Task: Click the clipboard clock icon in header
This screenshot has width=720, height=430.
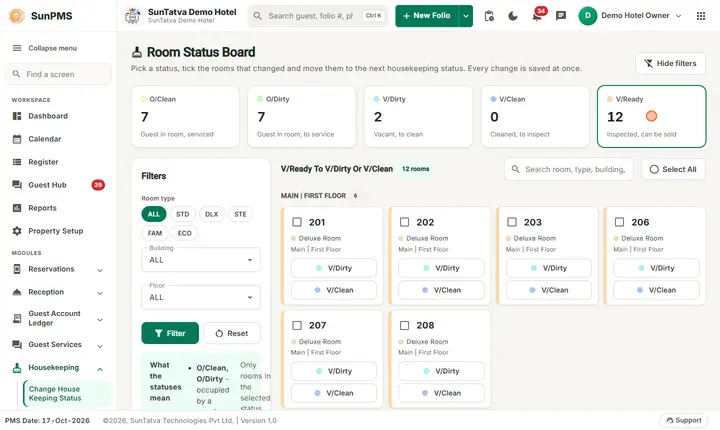Action: pyautogui.click(x=489, y=16)
